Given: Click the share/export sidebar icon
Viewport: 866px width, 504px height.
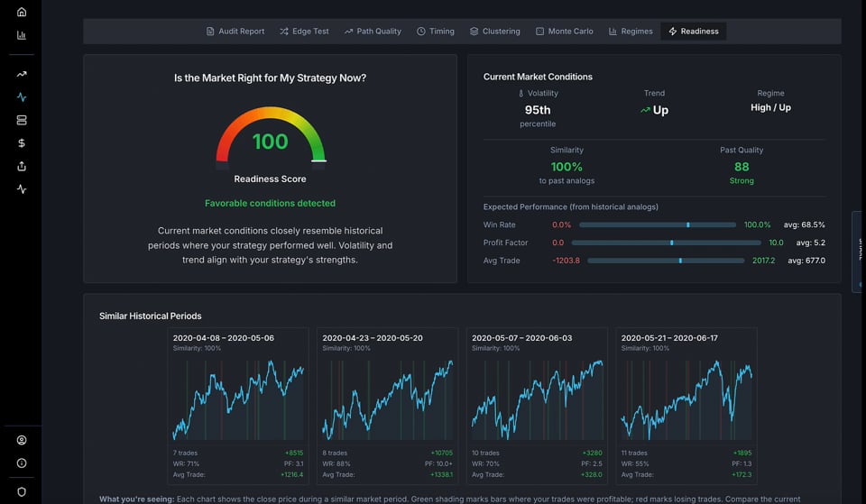Looking at the screenshot, I should (22, 166).
